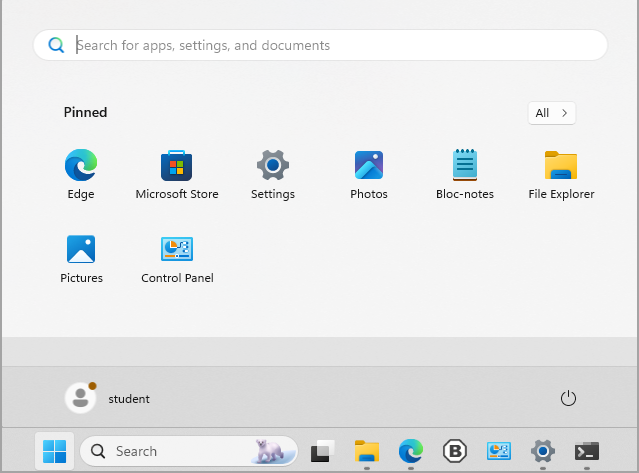Click the taskbar Search box
Screen dimensions: 639x473
tap(188, 451)
